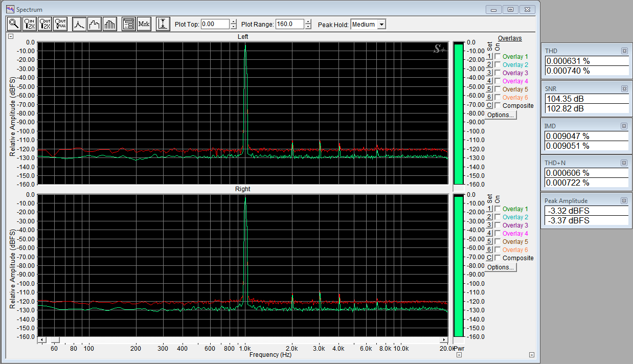Click the Zoom Out 2X icon

tap(45, 24)
